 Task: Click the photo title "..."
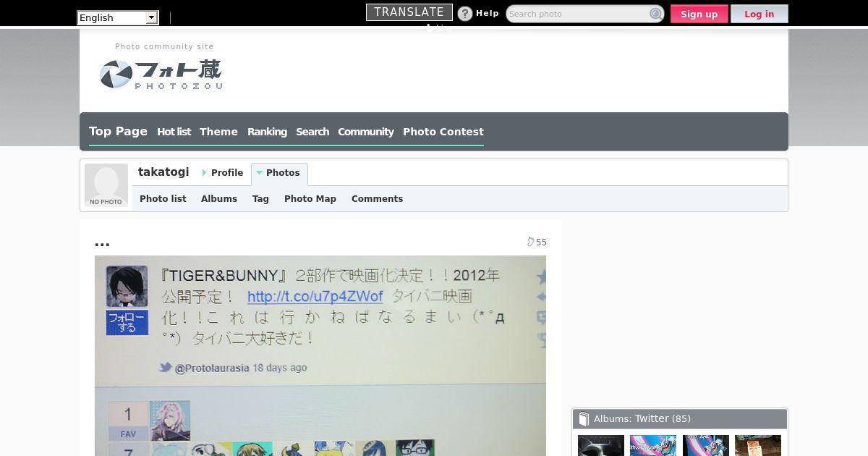click(x=102, y=242)
